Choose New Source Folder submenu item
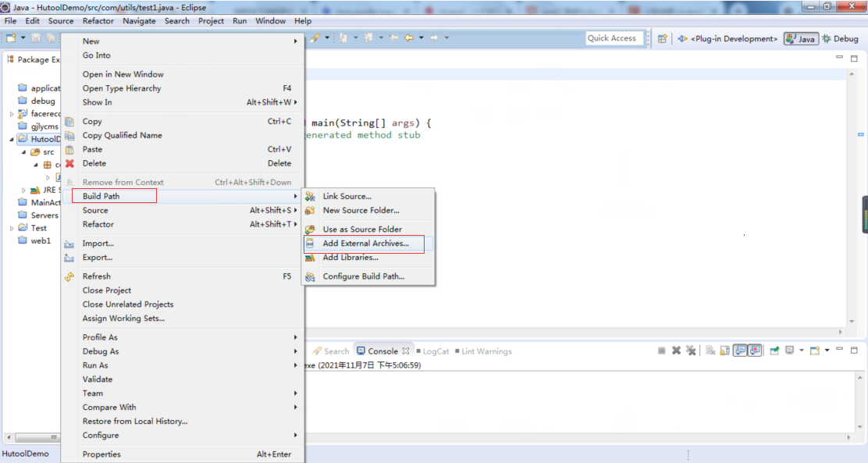This screenshot has height=463, width=868. 368,210
